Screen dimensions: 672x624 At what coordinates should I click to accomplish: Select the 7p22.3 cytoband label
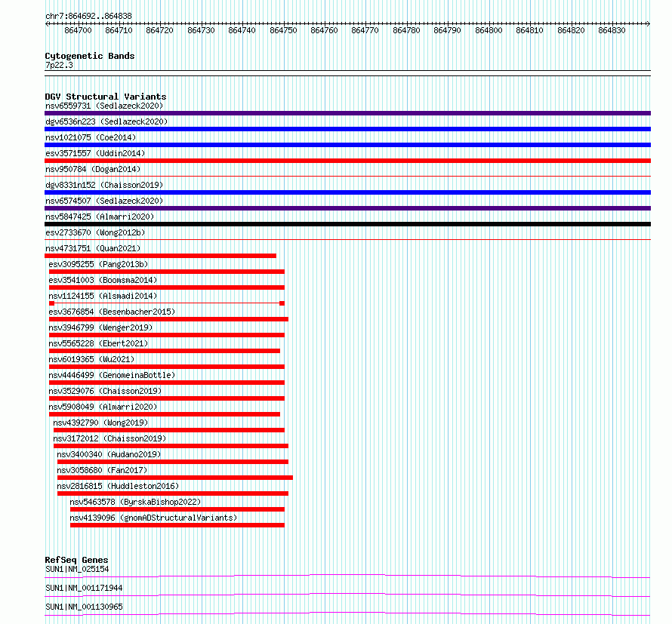(59, 65)
